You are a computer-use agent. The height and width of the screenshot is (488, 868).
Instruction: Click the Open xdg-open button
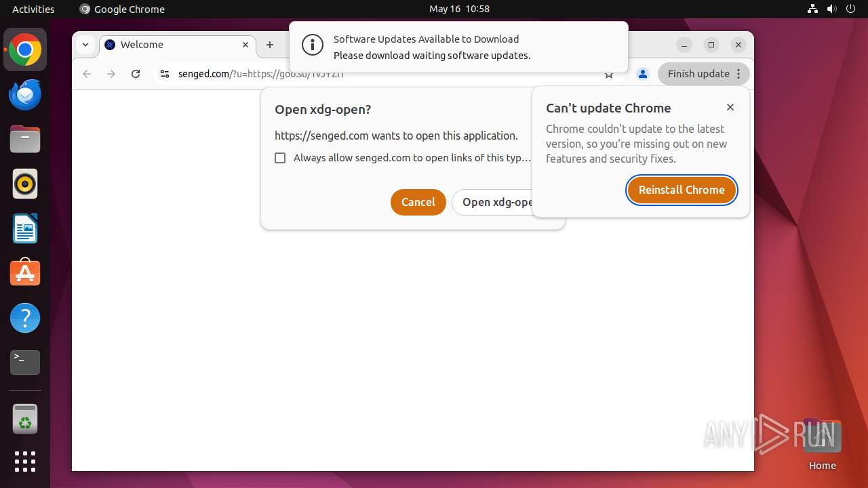492,202
